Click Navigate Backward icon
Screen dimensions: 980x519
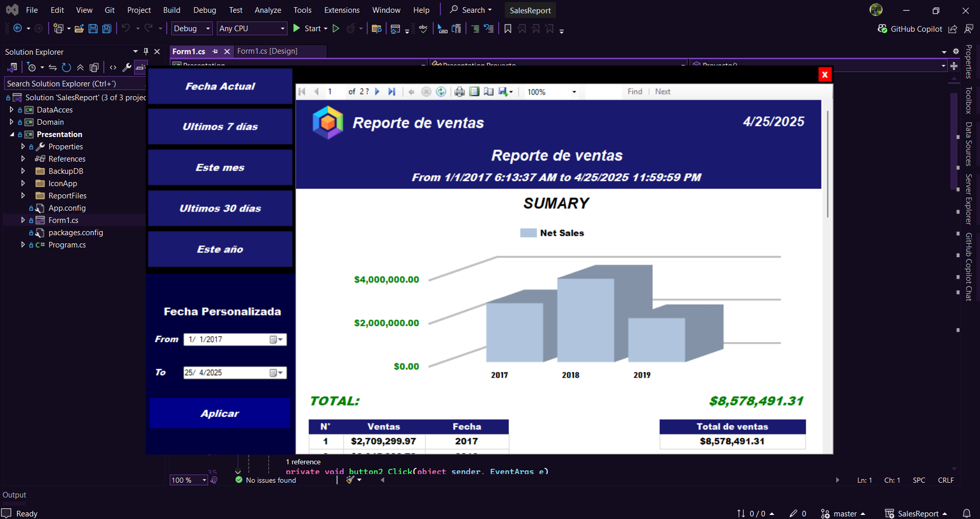[x=18, y=29]
